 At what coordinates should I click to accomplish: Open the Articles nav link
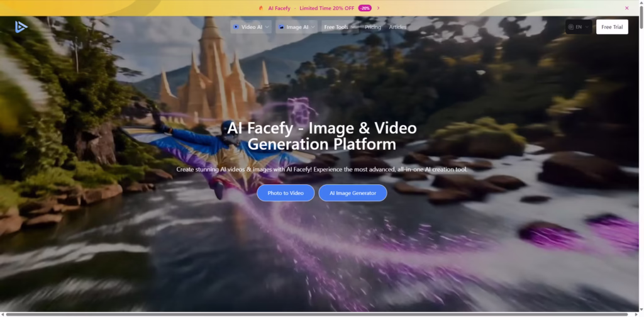click(397, 27)
